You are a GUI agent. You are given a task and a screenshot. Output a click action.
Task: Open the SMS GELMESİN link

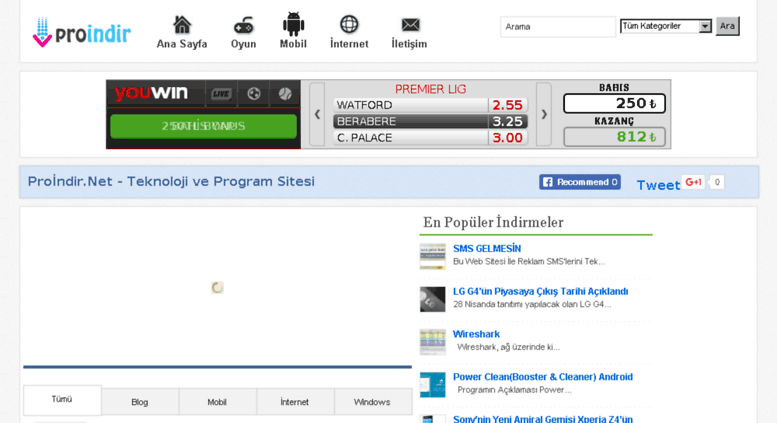(x=487, y=249)
